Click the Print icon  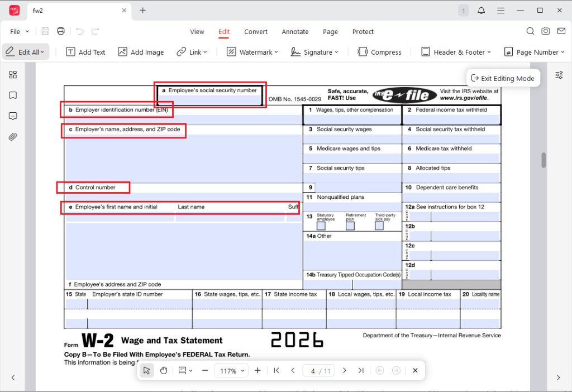(x=61, y=31)
